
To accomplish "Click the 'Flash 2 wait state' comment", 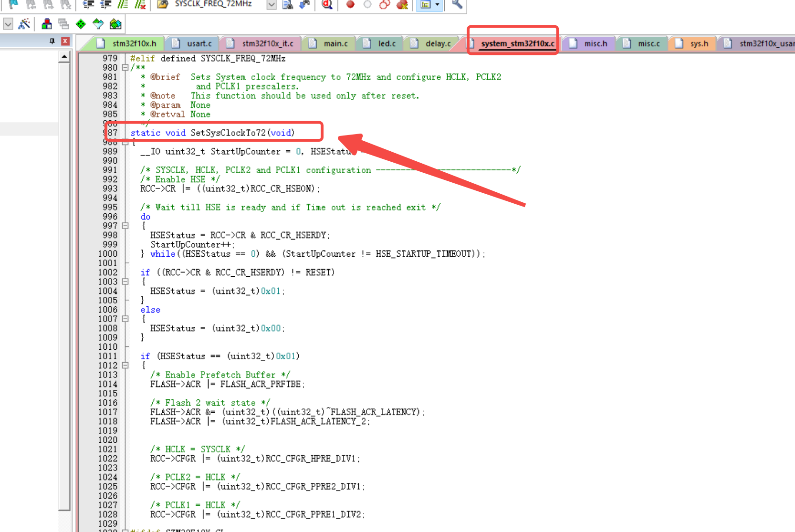I will (210, 403).
